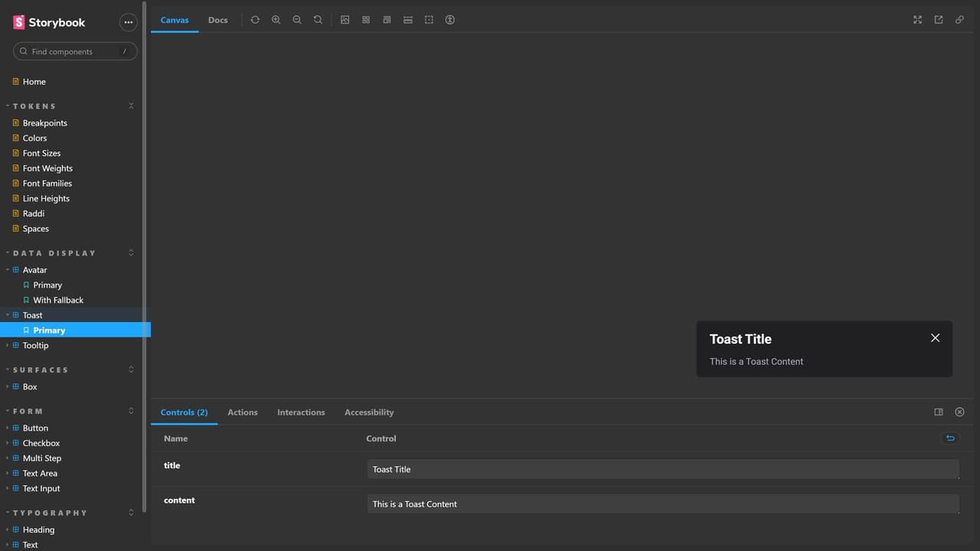
Task: Reset canvas zoom level
Action: pos(318,20)
